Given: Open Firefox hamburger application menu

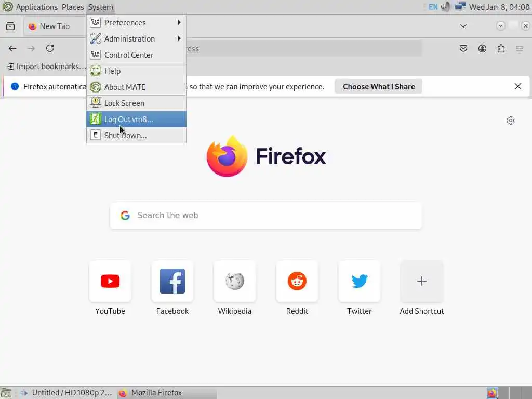Looking at the screenshot, I should 520,48.
